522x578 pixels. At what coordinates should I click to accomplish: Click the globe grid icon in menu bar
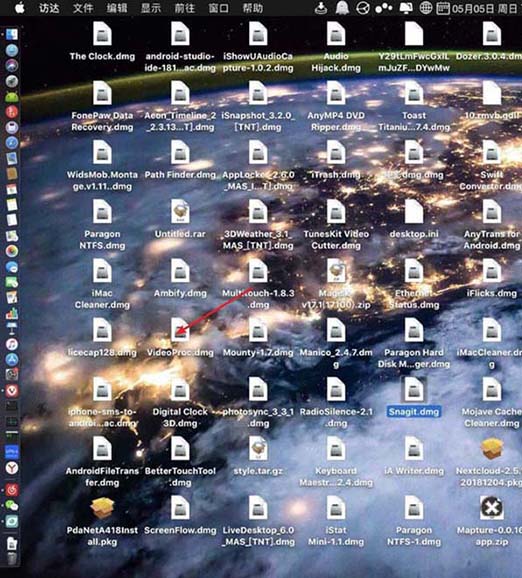(x=426, y=8)
